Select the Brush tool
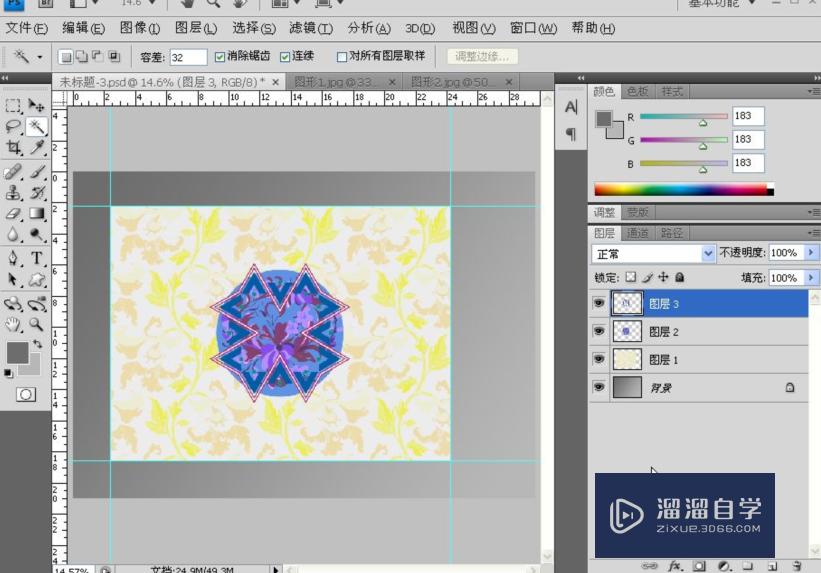Viewport: 821px width, 573px height. point(36,171)
